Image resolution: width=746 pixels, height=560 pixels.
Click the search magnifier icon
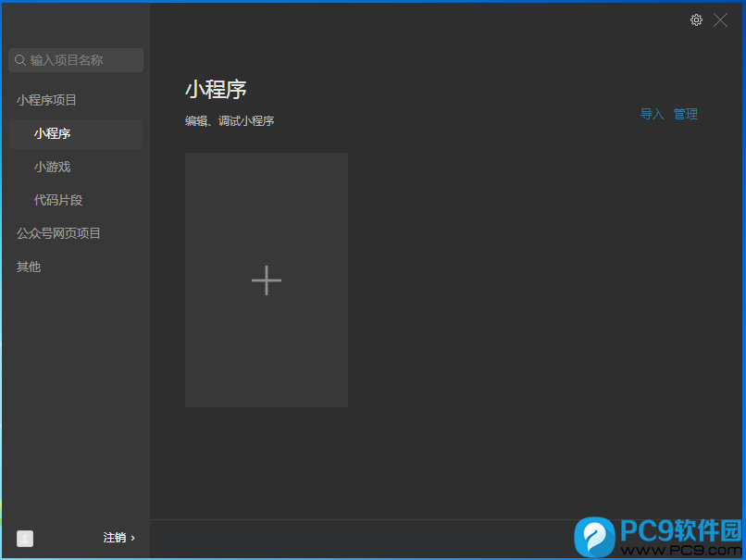20,60
